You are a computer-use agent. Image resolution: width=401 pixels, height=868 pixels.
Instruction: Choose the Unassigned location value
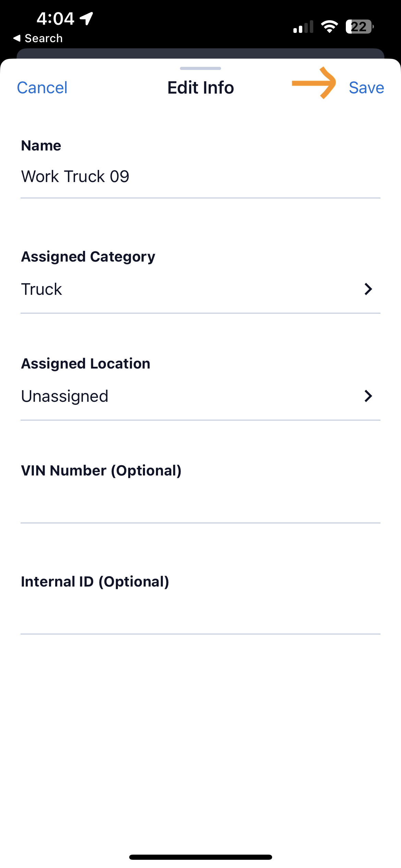tap(65, 396)
